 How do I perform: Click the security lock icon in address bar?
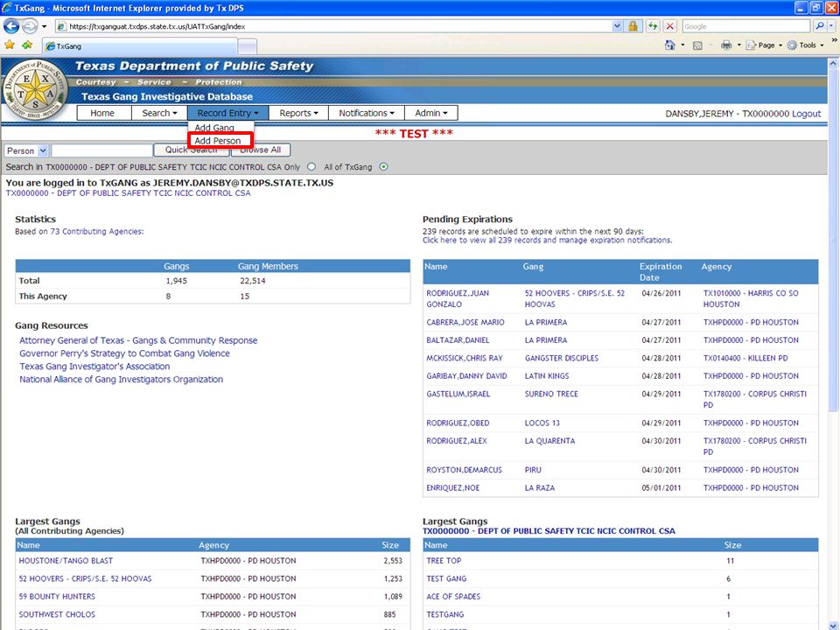[x=633, y=25]
